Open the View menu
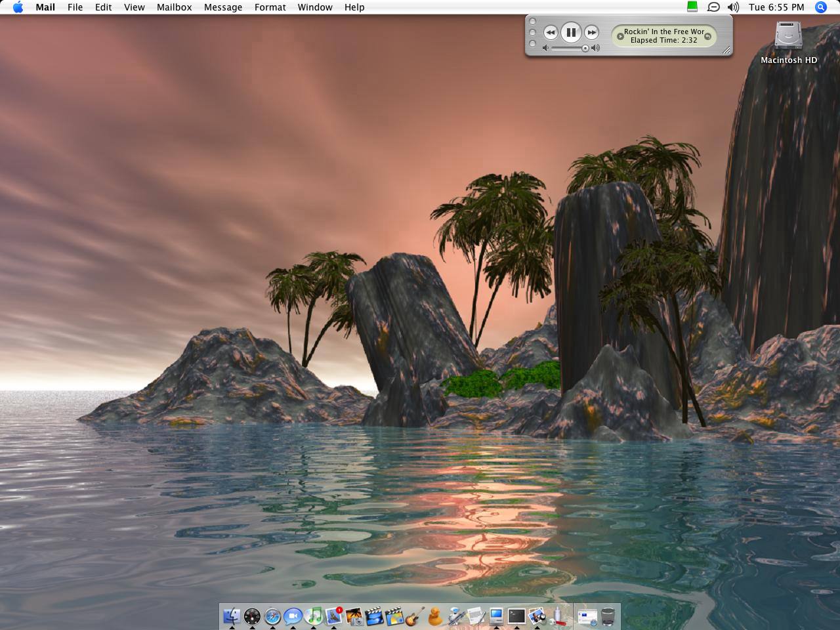This screenshot has height=630, width=840. [x=134, y=7]
